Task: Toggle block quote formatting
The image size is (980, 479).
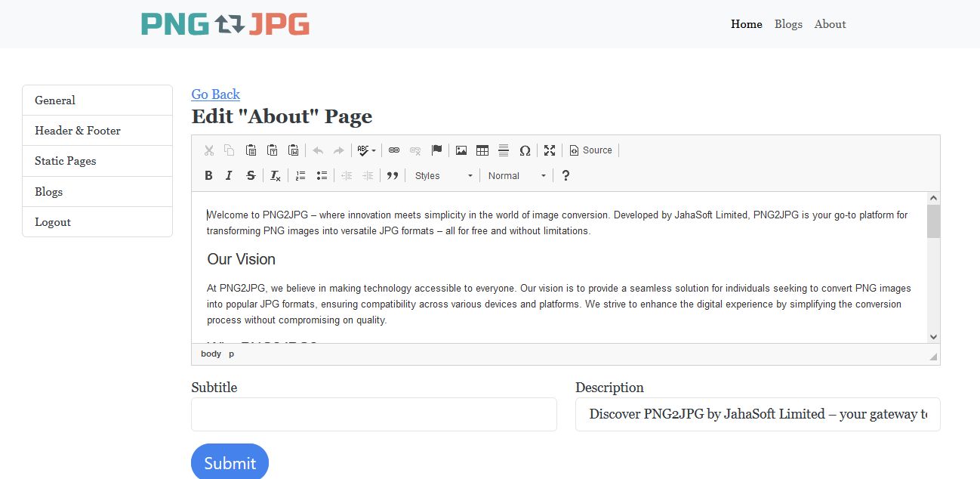Action: click(393, 176)
